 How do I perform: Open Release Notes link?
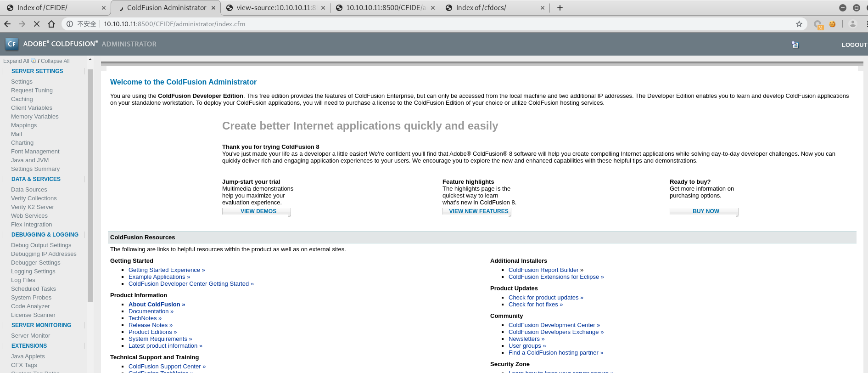[151, 325]
